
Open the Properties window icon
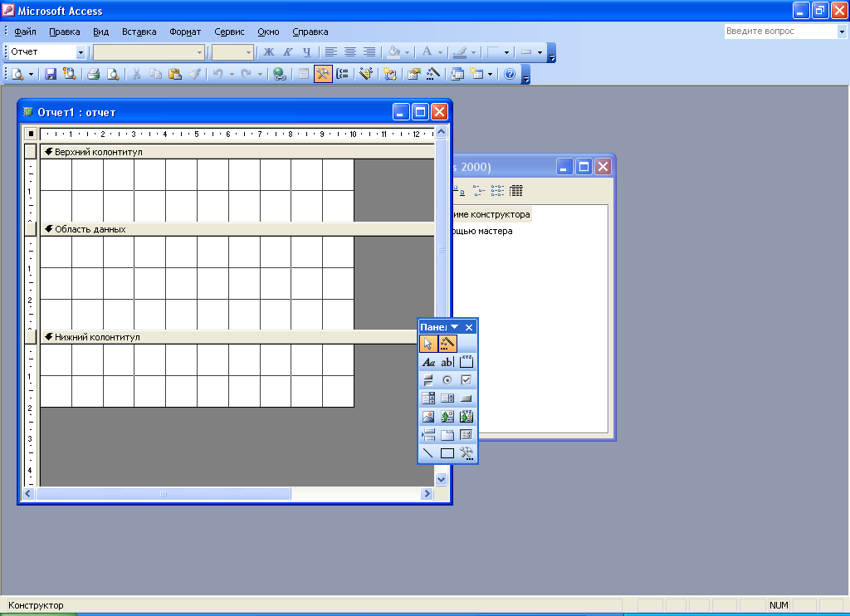coord(414,74)
